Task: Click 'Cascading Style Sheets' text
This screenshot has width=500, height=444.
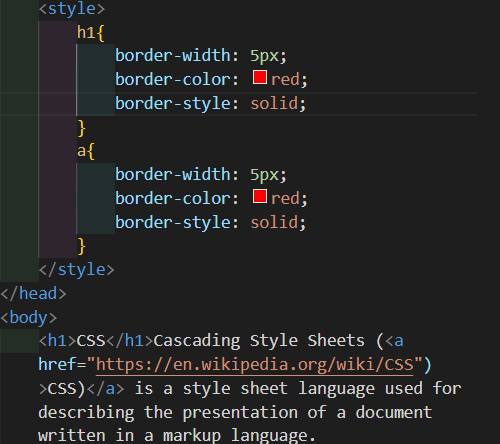Action: (x=259, y=341)
